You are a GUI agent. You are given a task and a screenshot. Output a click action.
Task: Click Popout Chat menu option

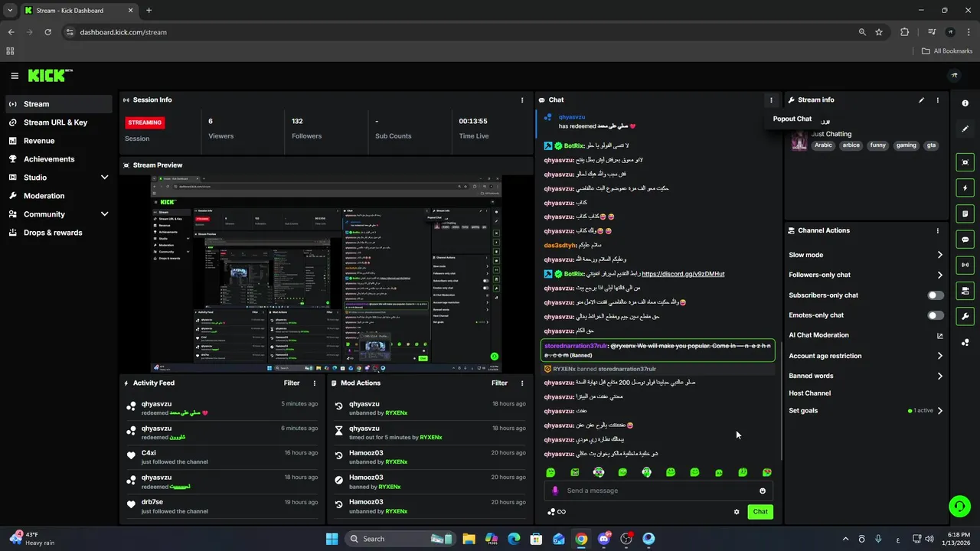click(792, 119)
